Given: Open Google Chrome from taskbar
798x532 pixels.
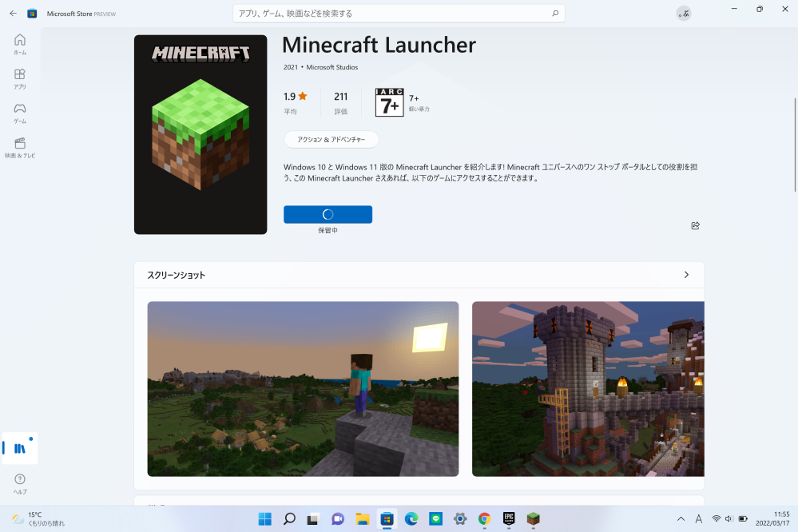Looking at the screenshot, I should (x=485, y=518).
